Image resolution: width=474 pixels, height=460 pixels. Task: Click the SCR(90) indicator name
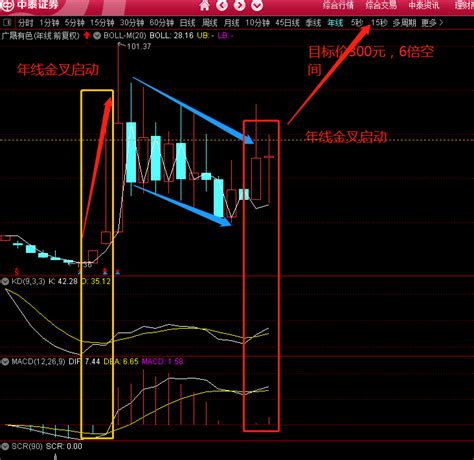pyautogui.click(x=27, y=446)
